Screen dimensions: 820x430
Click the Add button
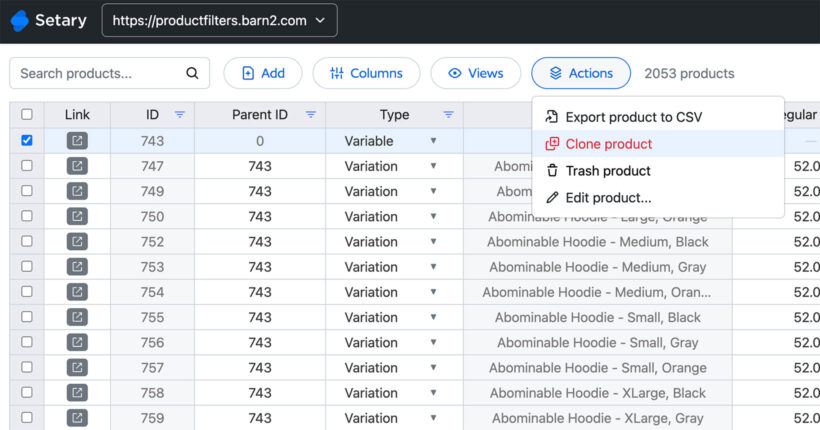263,73
